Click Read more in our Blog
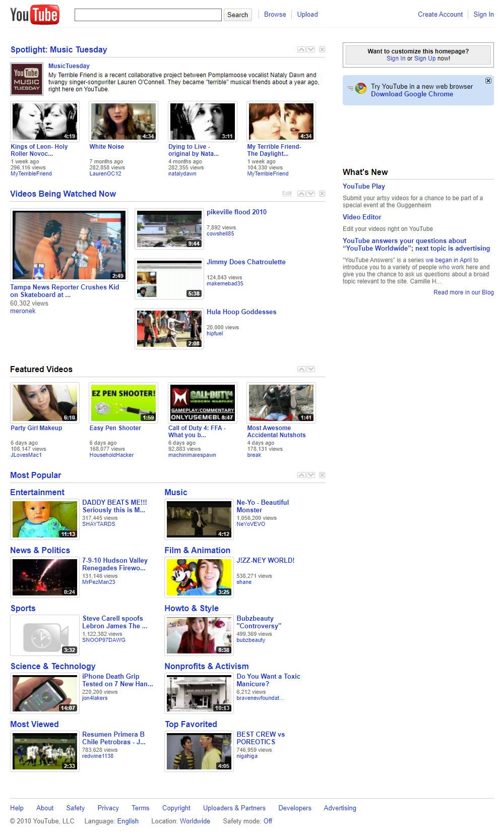This screenshot has height=837, width=504. coord(464,292)
